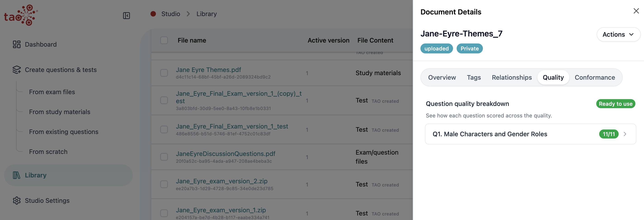Screen dimensions: 644x220
Task: Close the Document Details panel
Action: tap(636, 11)
